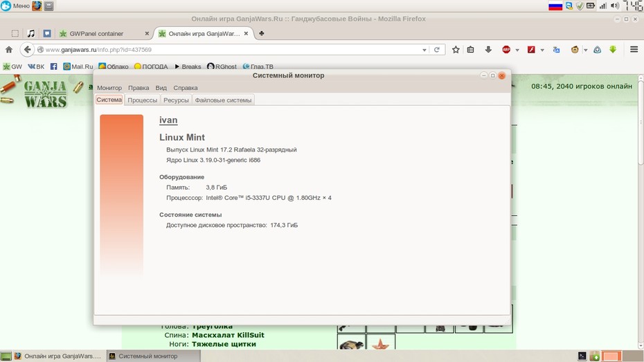The width and height of the screenshot is (644, 362).
Task: Click the Flash plugin icon
Action: pos(531,50)
